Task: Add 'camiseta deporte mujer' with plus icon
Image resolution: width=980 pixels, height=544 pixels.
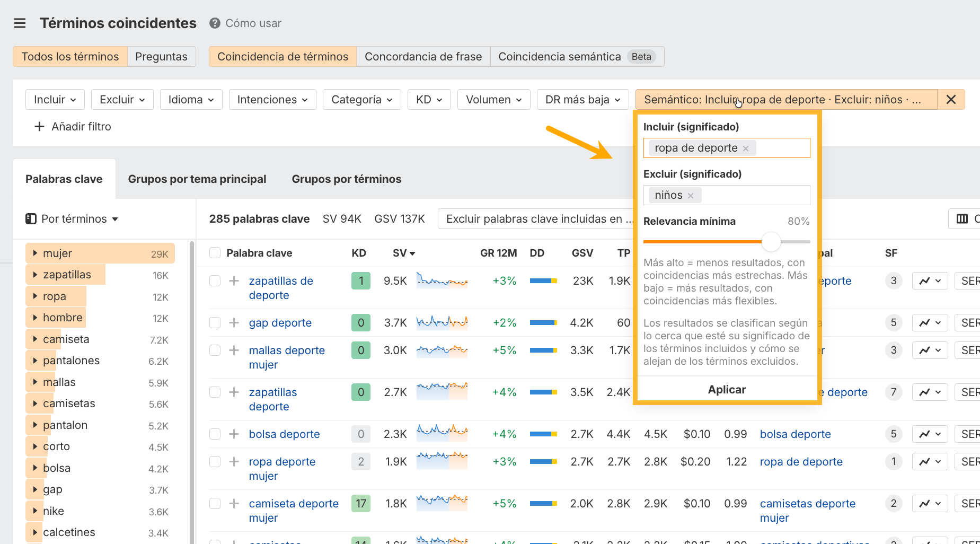Action: [234, 504]
